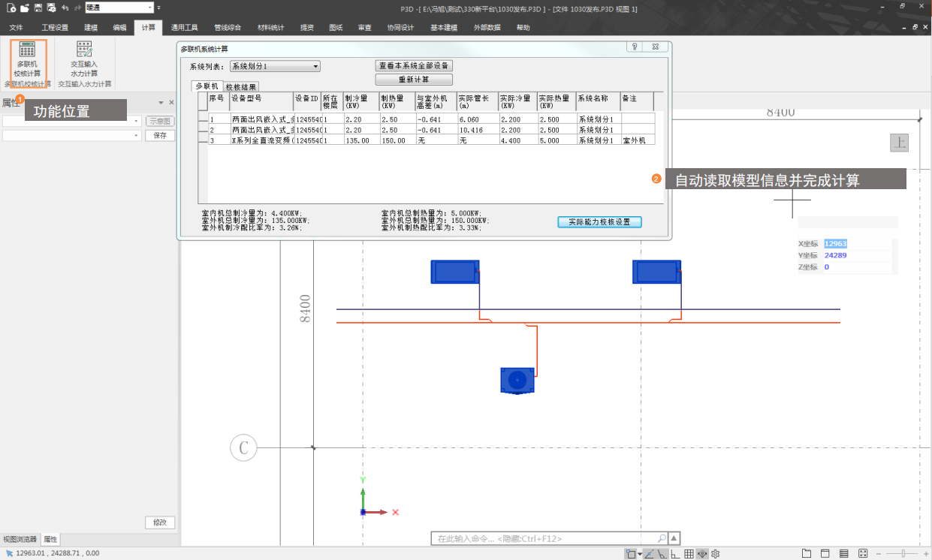Toggle object snap tracking in the status bar

[x=648, y=554]
